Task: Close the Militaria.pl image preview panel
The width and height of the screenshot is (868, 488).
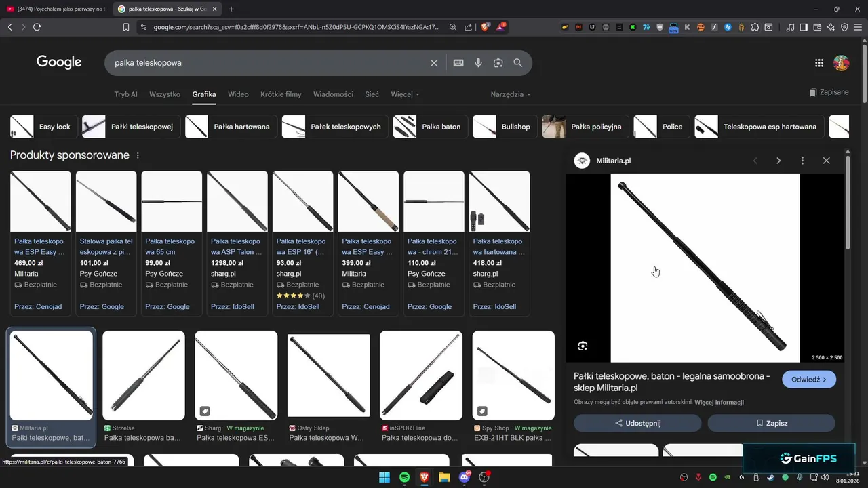Action: pyautogui.click(x=826, y=161)
